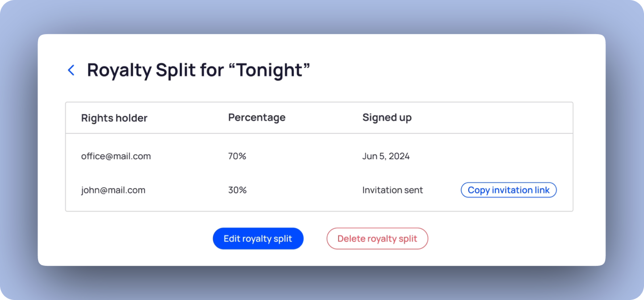
Task: Click the word Copy in the invitation button
Action: point(479,190)
